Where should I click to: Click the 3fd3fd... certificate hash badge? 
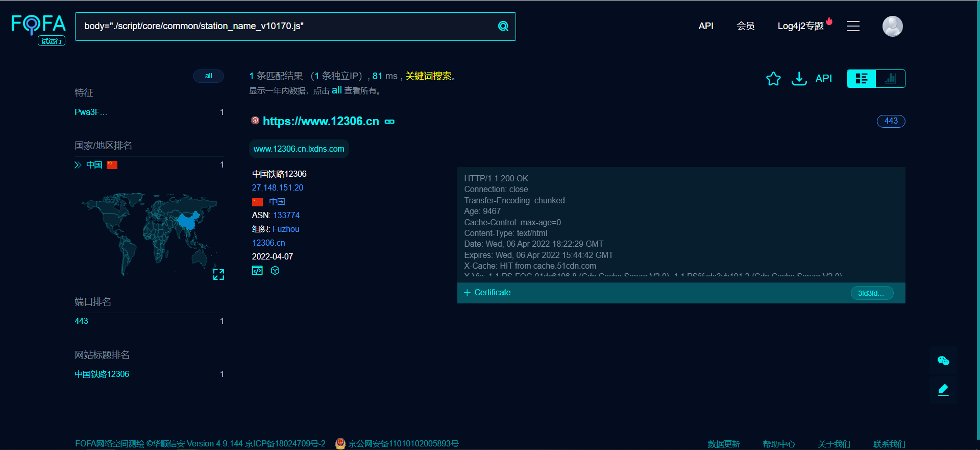pyautogui.click(x=872, y=293)
